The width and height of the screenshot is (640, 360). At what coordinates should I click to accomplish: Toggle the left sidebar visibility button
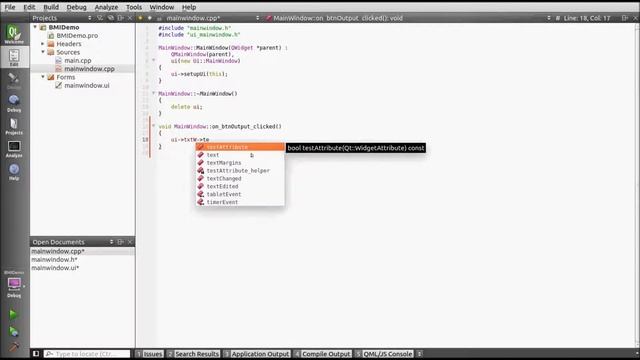36,353
